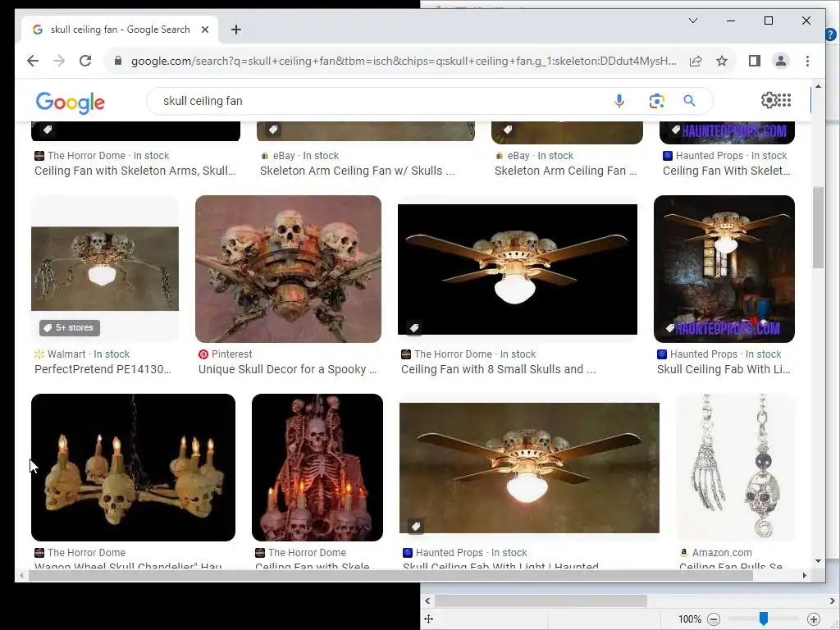
Task: Click the scroll up arrow of the page
Action: coord(818,85)
